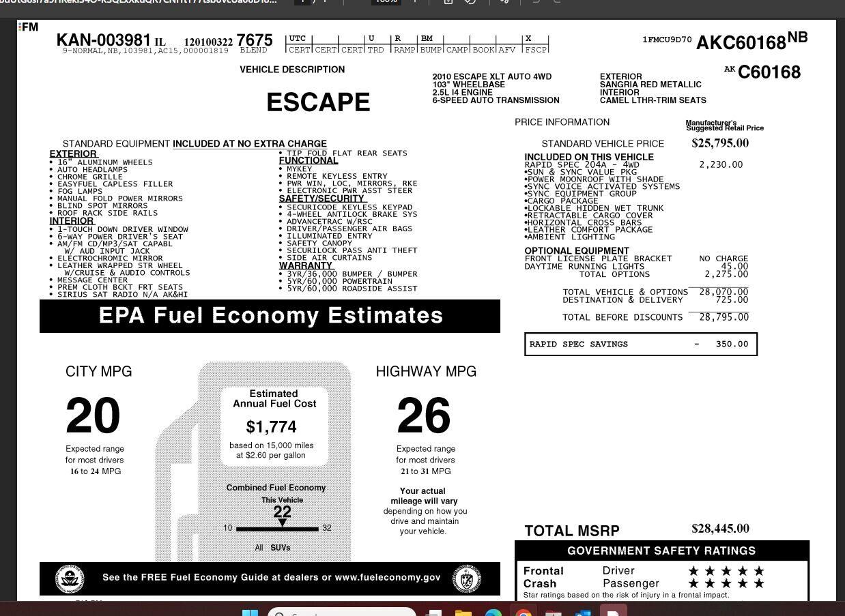The image size is (845, 616).
Task: Click the estimated annual fuel cost $1,774
Action: click(x=271, y=427)
